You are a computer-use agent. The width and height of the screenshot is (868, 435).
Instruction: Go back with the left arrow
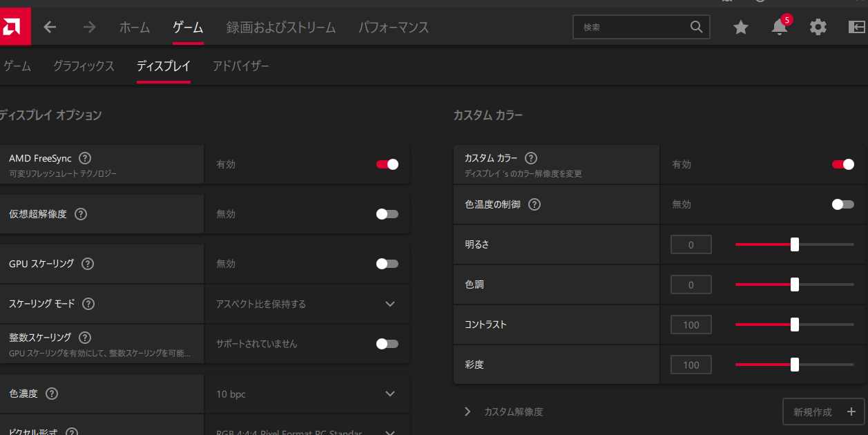pos(50,27)
